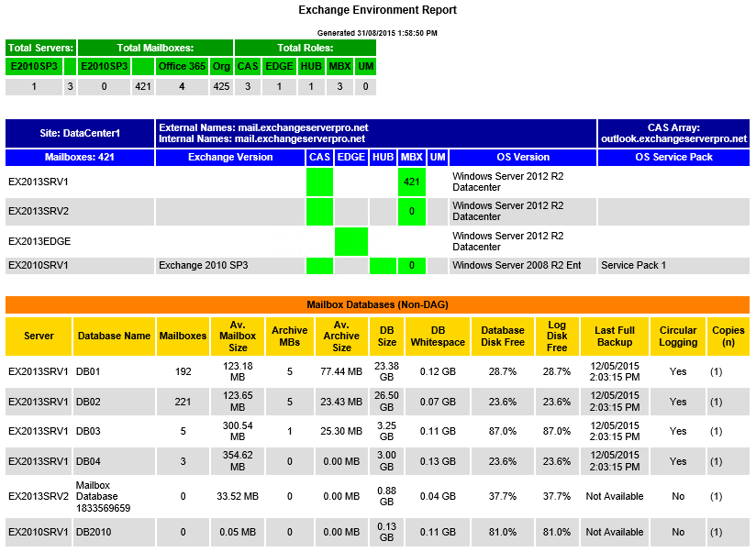756x552 pixels.
Task: Click the Total Mailboxes header
Action: (x=155, y=48)
